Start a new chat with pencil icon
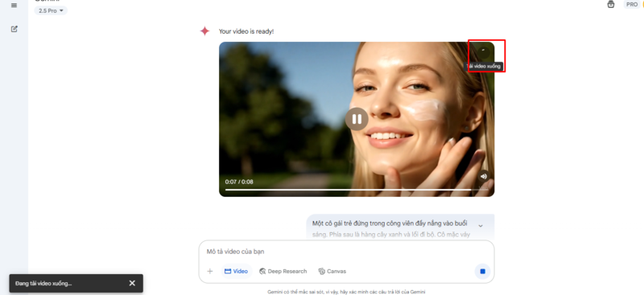The height and width of the screenshot is (295, 644). [14, 29]
